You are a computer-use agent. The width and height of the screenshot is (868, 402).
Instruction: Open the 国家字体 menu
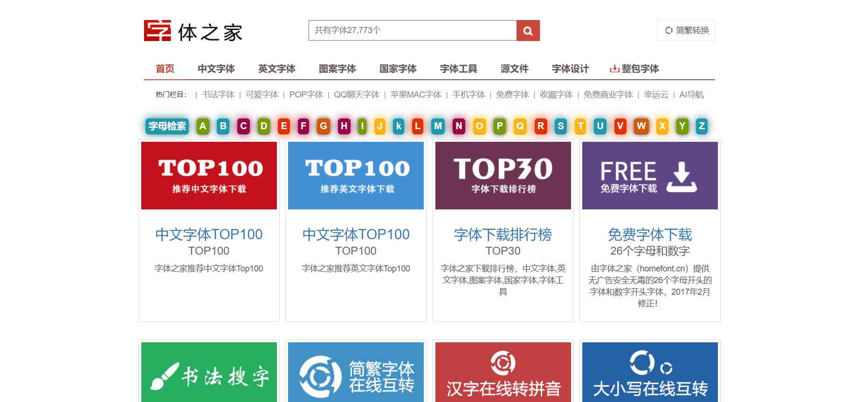398,69
